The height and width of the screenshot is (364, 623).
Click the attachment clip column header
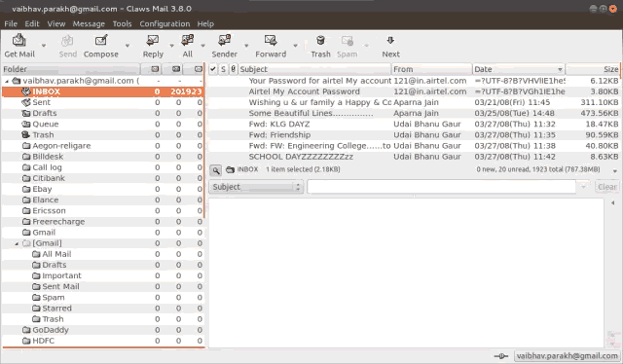[234, 69]
